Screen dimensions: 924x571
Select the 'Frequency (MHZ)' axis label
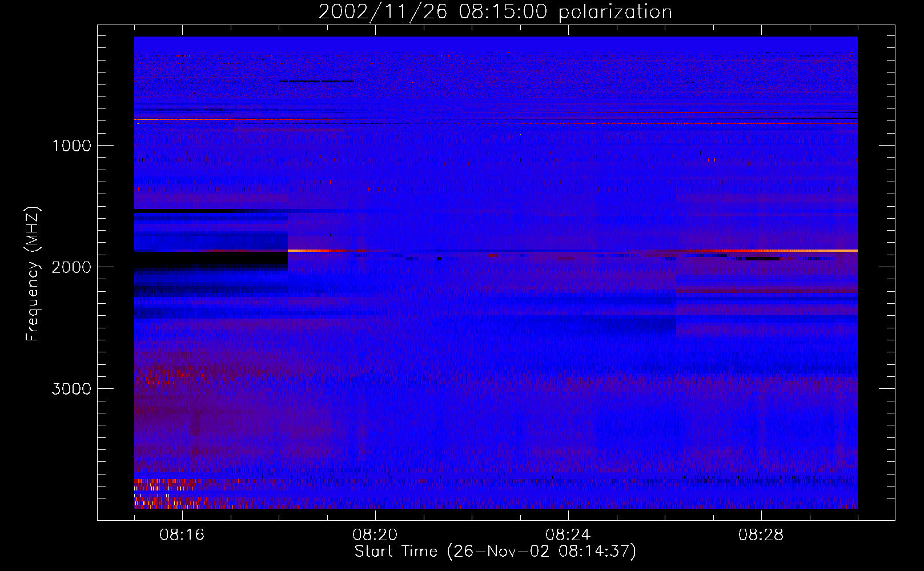pos(33,274)
